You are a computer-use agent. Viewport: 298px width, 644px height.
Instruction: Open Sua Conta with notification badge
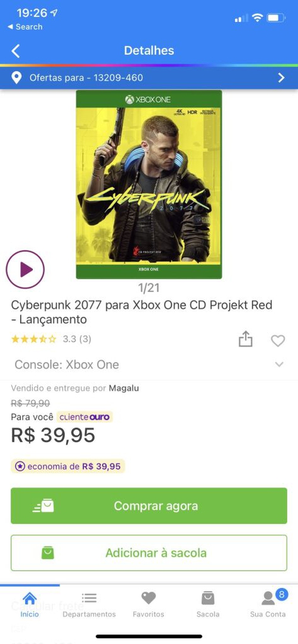268,604
